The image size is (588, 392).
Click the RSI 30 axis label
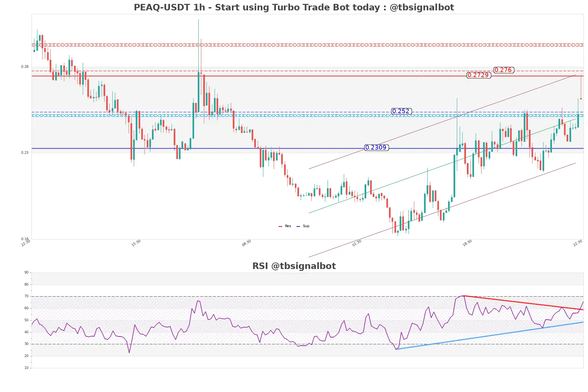pos(26,344)
